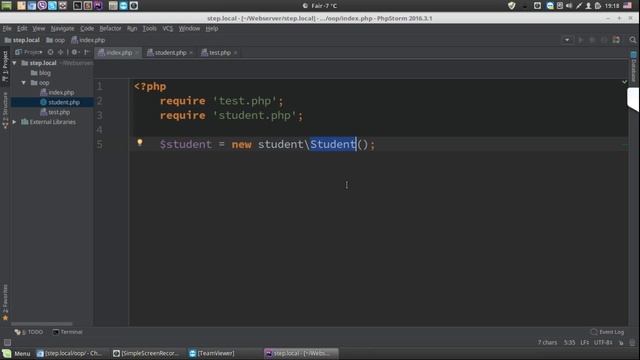Screen dimensions: 640x360
Task: Click the shield update manager tray icon
Action: pos(511,6)
